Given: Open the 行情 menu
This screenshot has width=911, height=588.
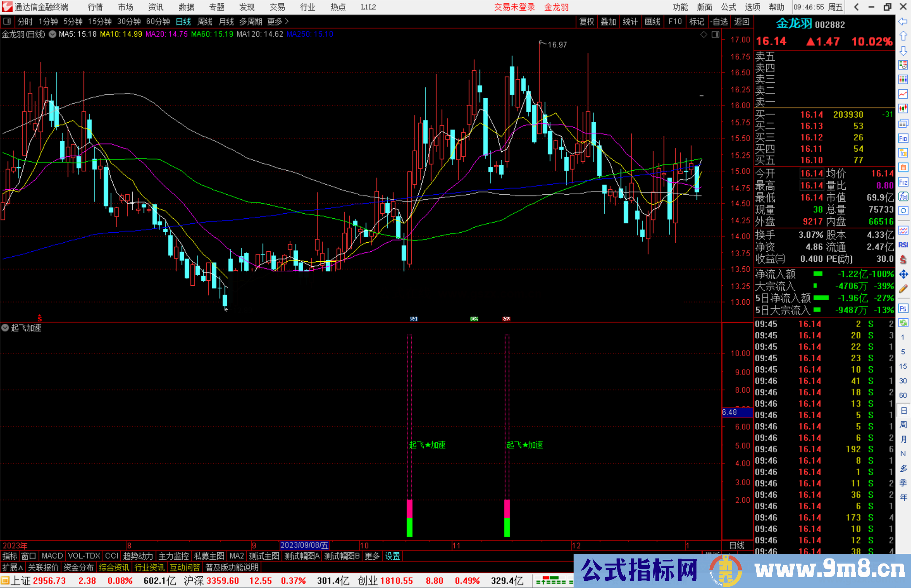Looking at the screenshot, I should 95,7.
